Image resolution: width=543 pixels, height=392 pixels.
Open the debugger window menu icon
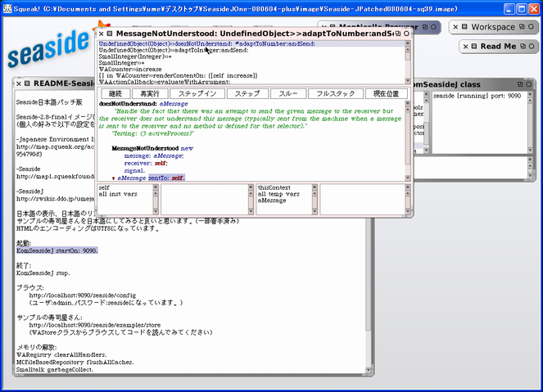110,34
